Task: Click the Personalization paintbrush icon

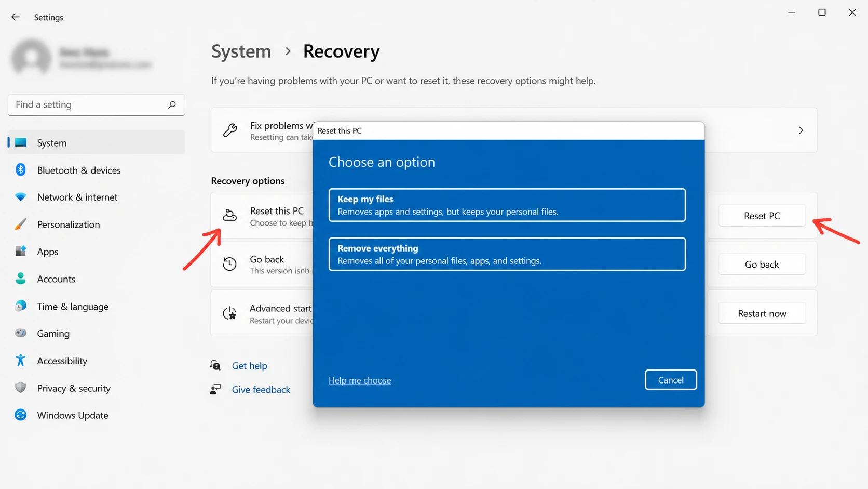Action: pos(21,224)
